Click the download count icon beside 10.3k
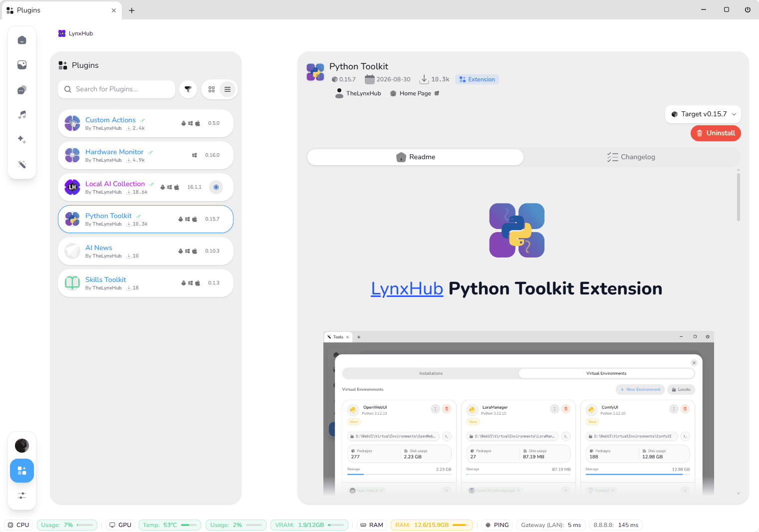The height and width of the screenshot is (532, 759). pos(424,79)
